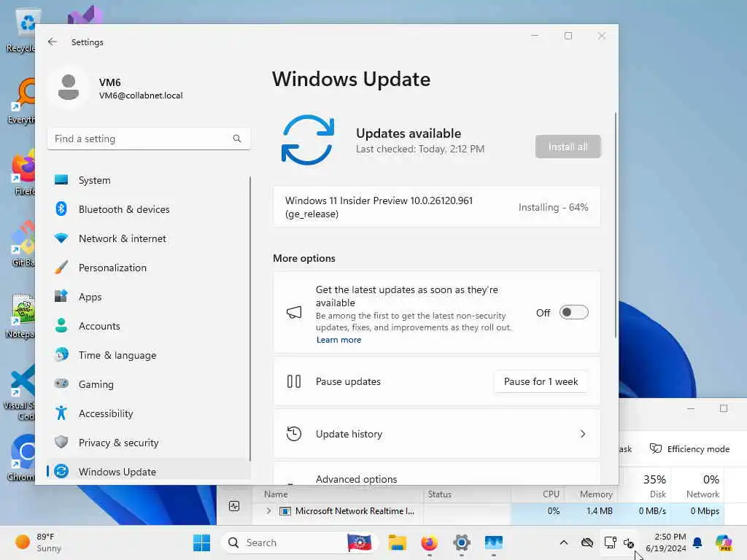Open Network & internet settings
Viewport: 747px width, 560px height.
149,238
